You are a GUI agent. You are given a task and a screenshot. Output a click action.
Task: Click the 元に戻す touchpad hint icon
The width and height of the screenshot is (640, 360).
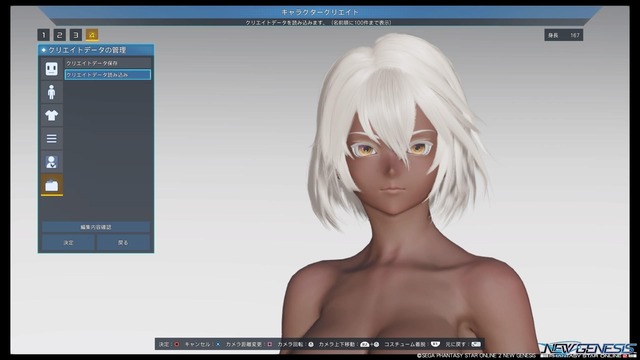tap(476, 344)
